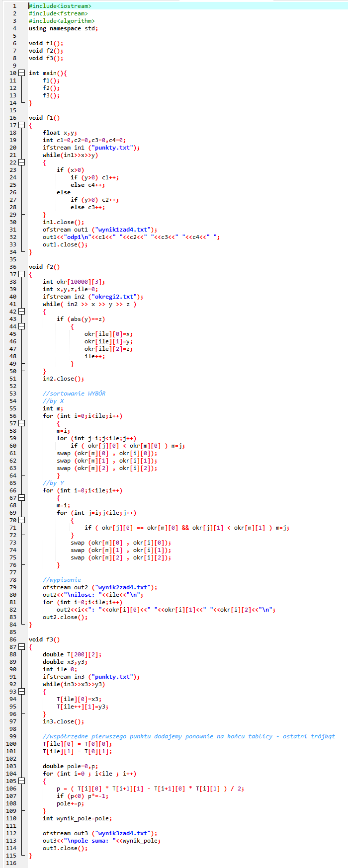The height and width of the screenshot is (868, 348).
Task: Place cursor on using namespace std line
Action: tap(63, 28)
